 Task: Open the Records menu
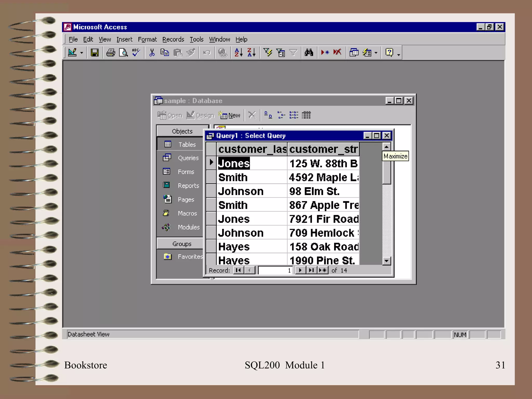click(173, 39)
